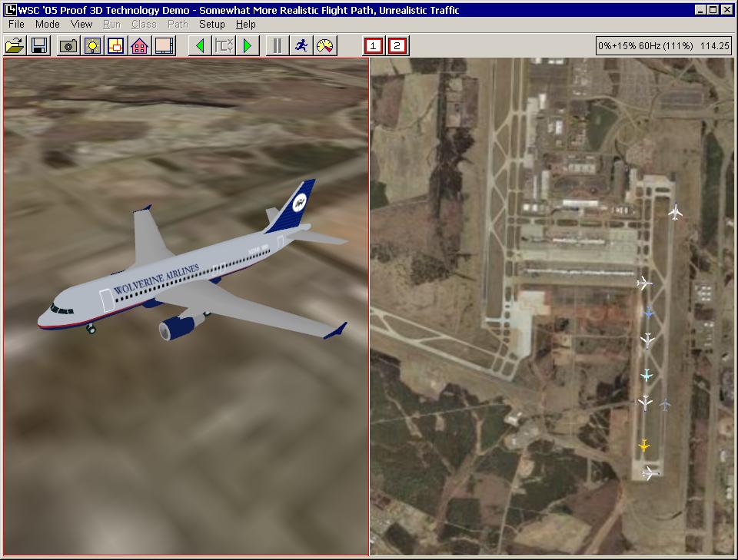738x560 pixels.
Task: Maximize the Proof 3D window
Action: click(713, 10)
